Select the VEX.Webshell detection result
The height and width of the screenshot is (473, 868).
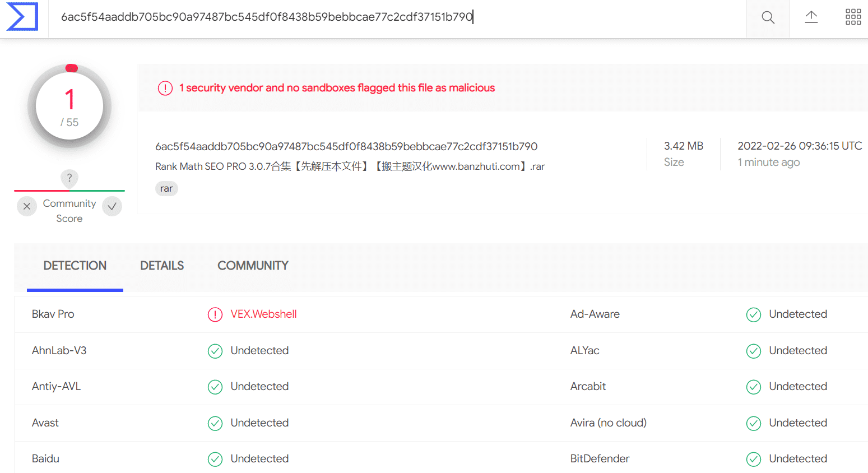coord(263,314)
